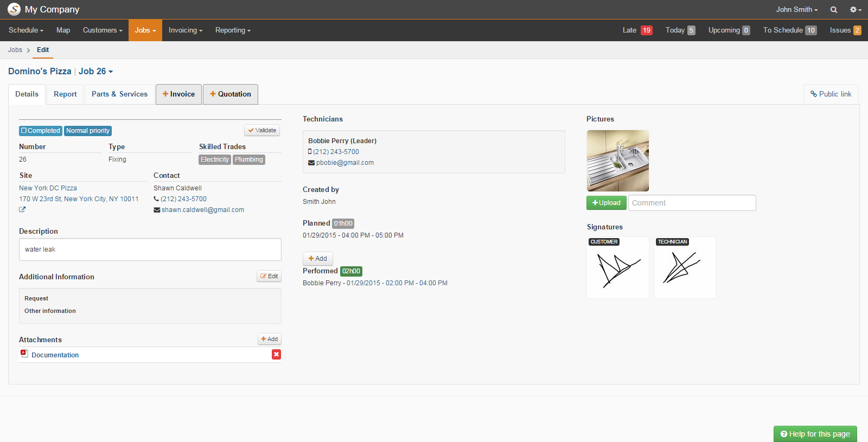The height and width of the screenshot is (442, 868).
Task: Show To Schedule jobs counter
Action: pyautogui.click(x=790, y=30)
